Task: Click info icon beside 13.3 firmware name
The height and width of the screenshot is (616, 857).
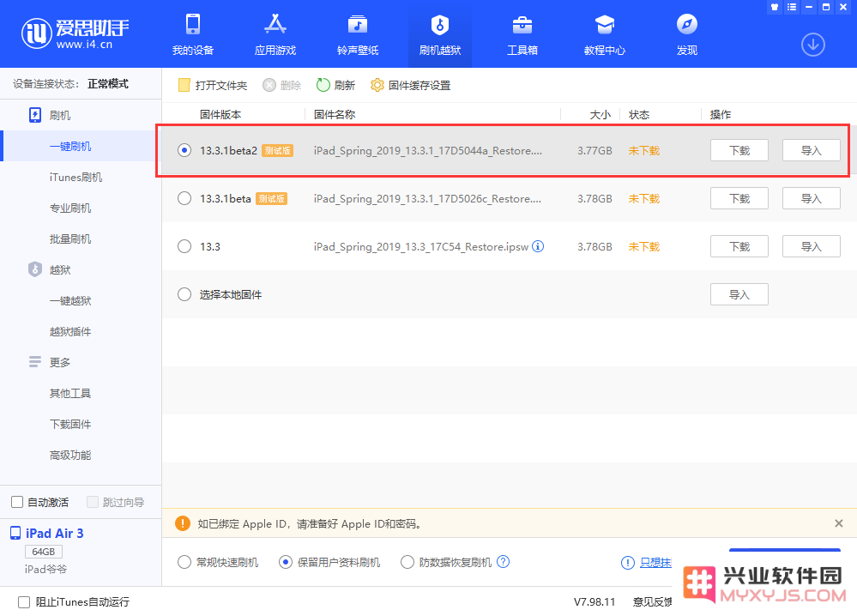Action: coord(538,246)
